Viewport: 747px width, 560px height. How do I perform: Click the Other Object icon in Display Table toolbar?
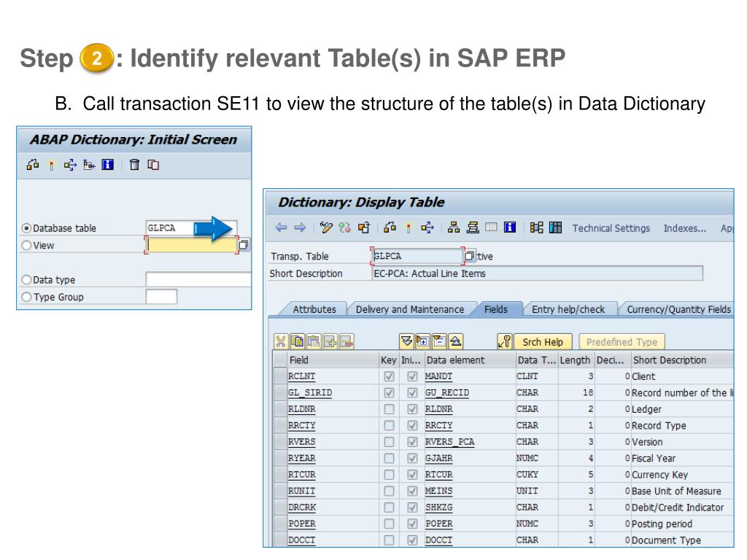(364, 227)
